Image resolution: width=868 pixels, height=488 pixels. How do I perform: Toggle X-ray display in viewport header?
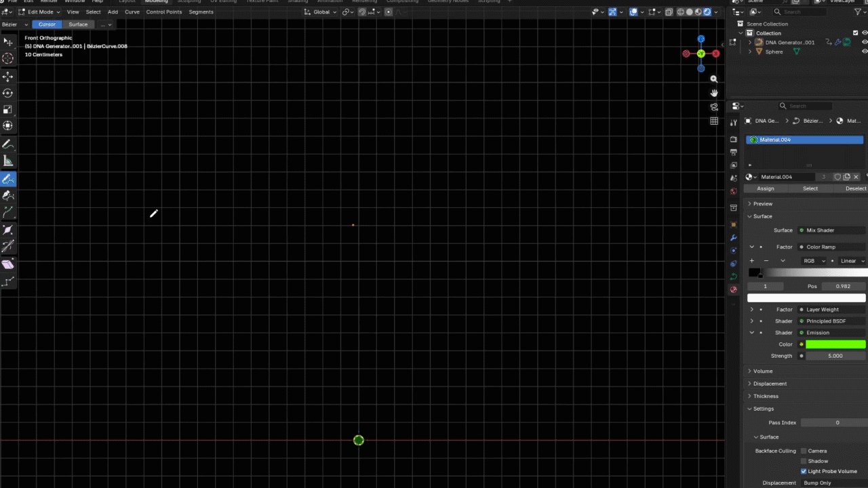tap(669, 12)
